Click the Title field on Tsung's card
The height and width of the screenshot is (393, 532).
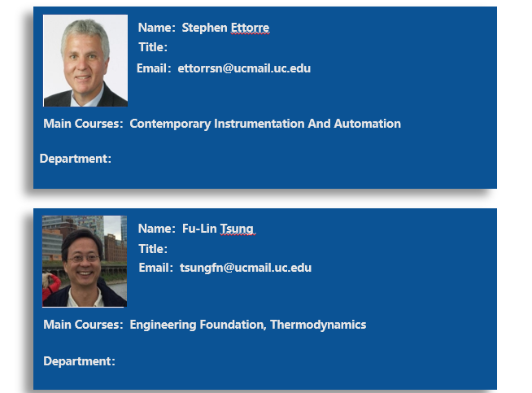(153, 249)
